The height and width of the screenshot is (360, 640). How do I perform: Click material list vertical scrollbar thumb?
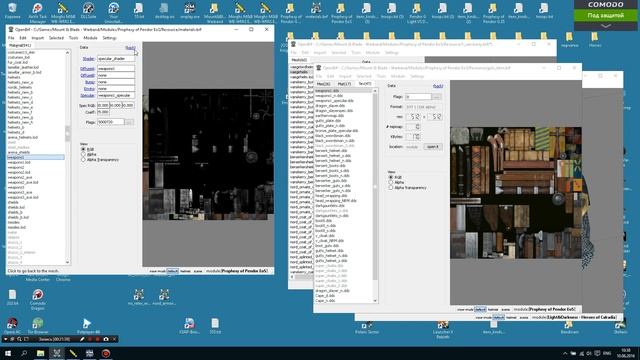pyautogui.click(x=67, y=133)
